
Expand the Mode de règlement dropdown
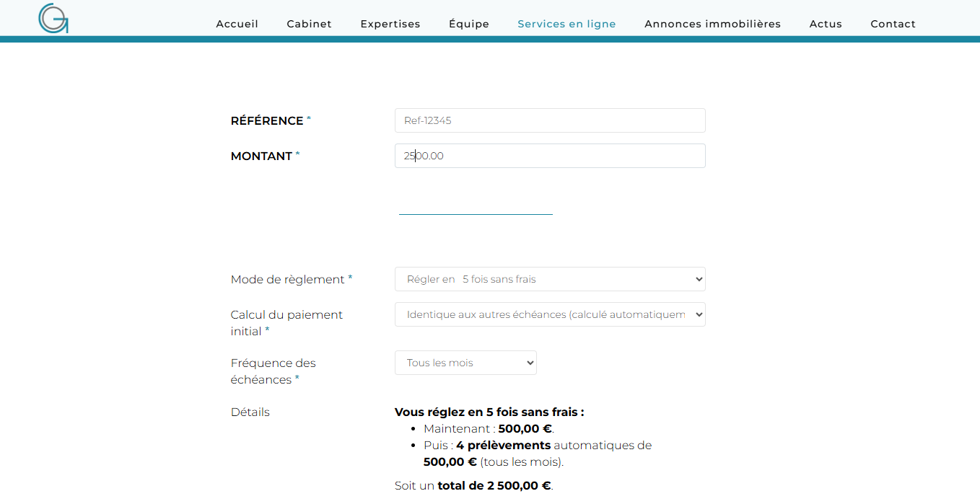point(549,279)
